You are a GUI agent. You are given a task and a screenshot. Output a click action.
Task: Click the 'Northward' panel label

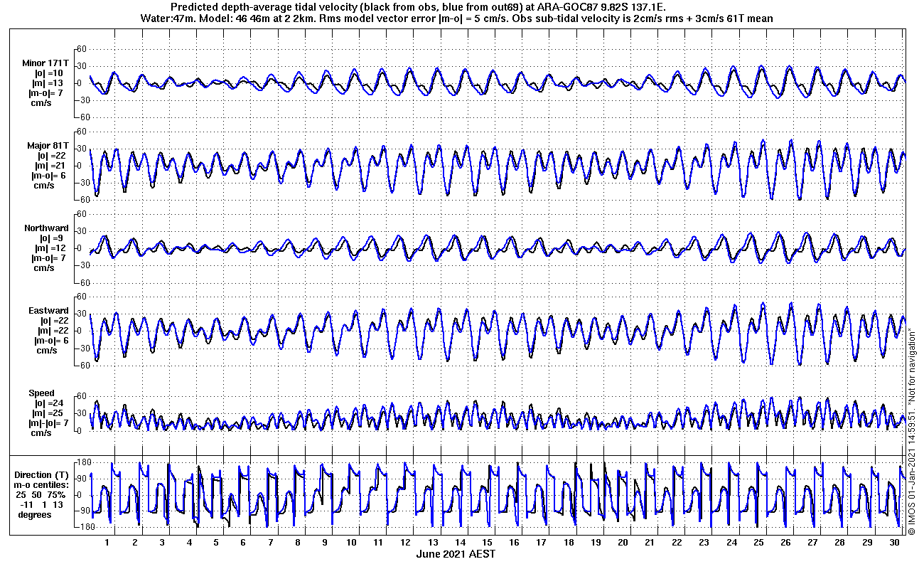46,228
